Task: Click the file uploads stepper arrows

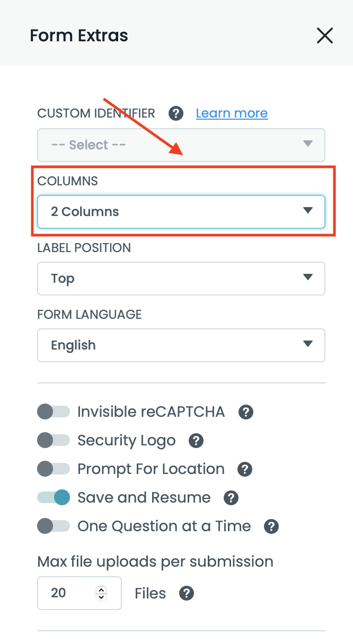Action: [101, 593]
